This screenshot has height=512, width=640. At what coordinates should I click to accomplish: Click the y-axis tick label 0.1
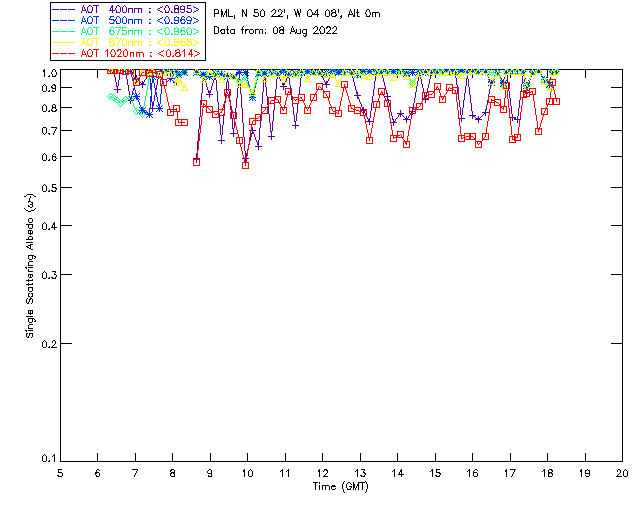49,459
